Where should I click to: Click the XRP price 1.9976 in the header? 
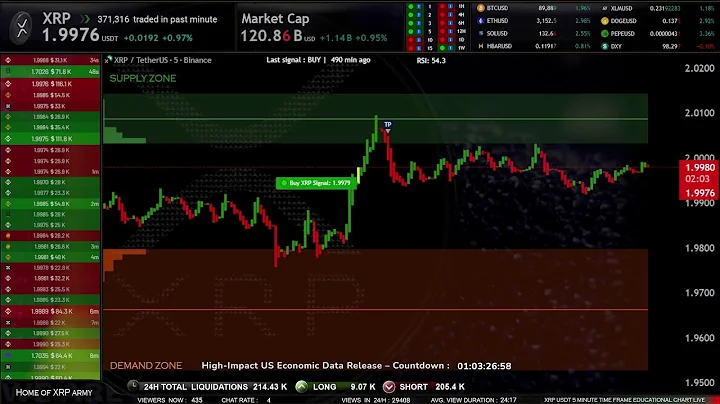click(71, 35)
